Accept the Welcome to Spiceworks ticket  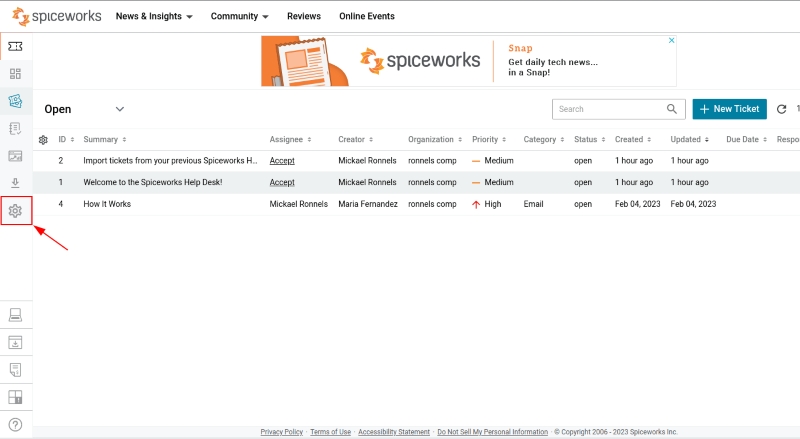(282, 182)
